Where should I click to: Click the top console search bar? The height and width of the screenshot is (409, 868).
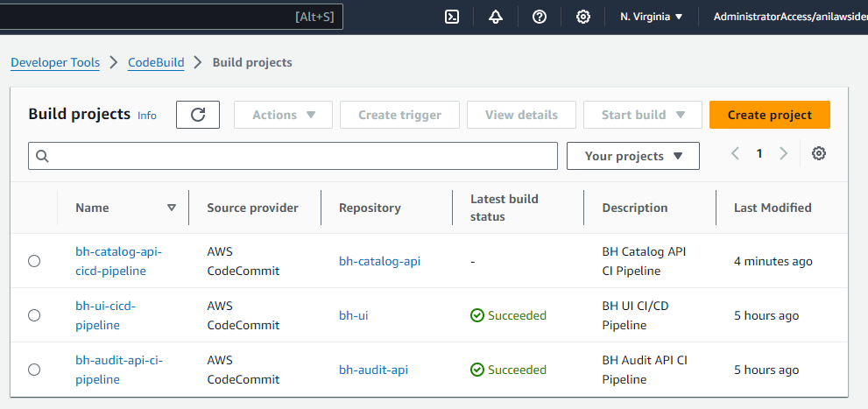(x=171, y=17)
